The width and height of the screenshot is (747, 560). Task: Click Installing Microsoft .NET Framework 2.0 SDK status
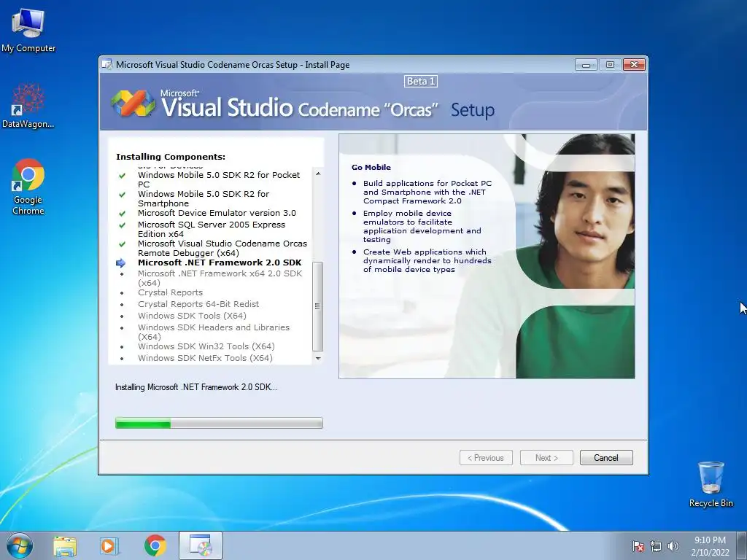pyautogui.click(x=196, y=387)
